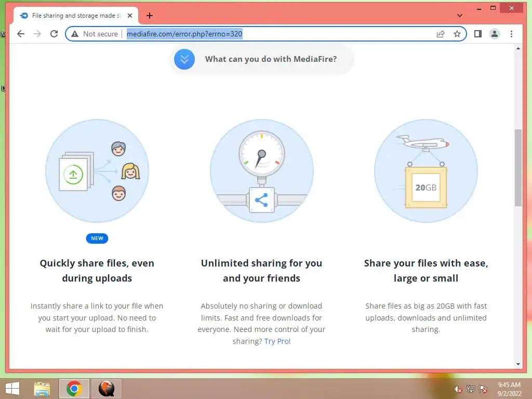Open the Windows Start menu
Viewport: 532px width, 399px height.
click(12, 389)
